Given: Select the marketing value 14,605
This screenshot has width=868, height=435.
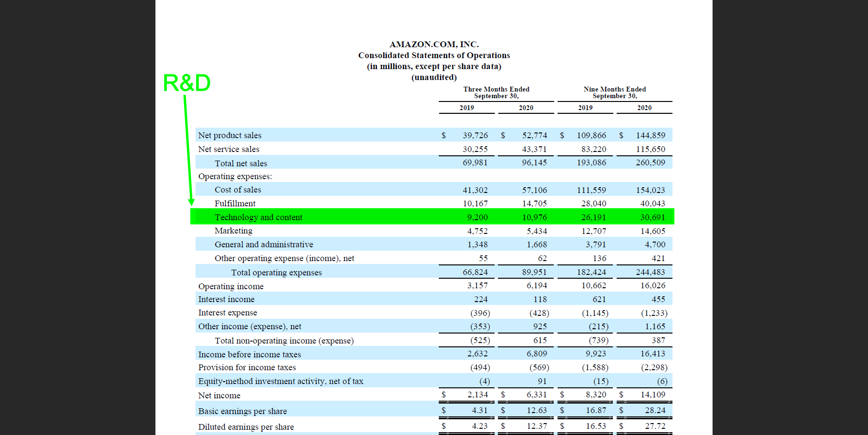Looking at the screenshot, I should click(653, 231).
